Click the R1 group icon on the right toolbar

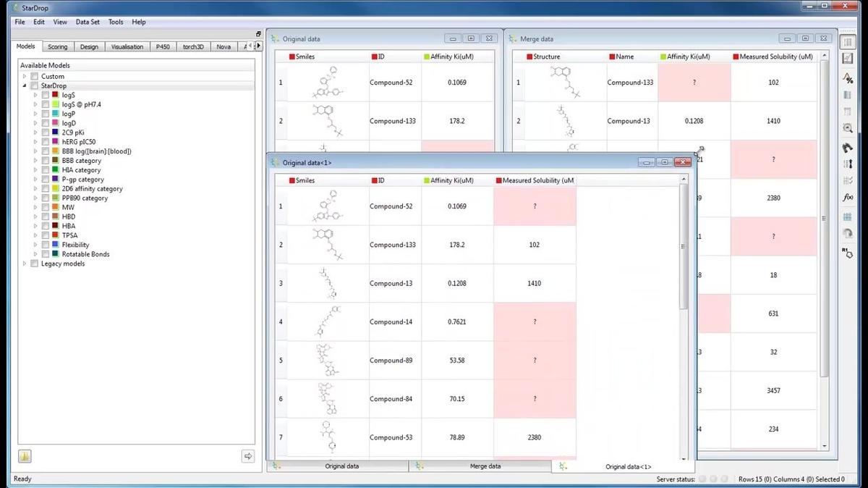(848, 250)
